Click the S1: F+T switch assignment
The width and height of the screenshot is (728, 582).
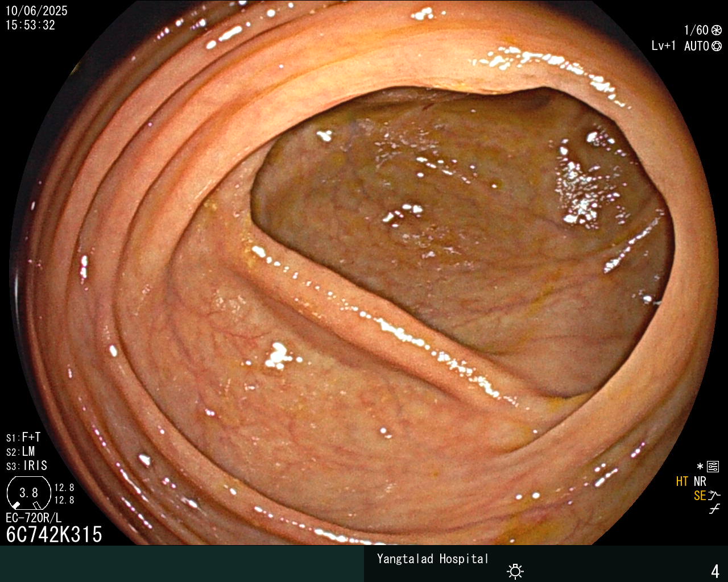23,437
